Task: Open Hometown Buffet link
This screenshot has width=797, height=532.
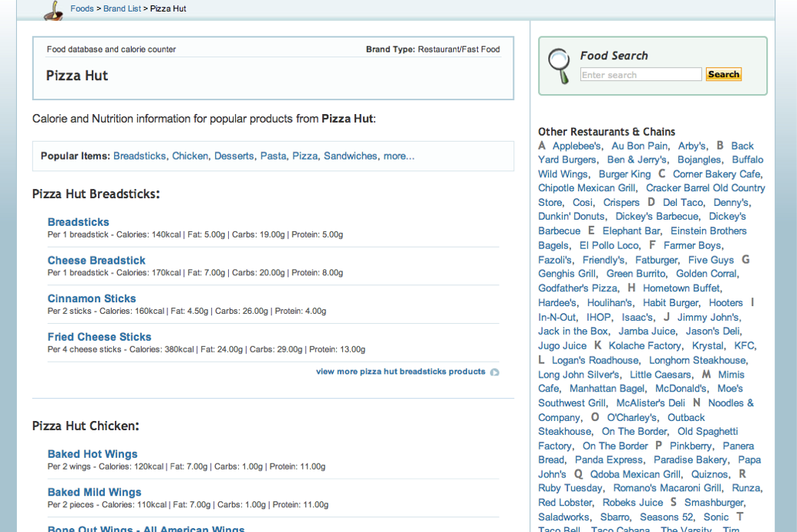Action: 681,288
